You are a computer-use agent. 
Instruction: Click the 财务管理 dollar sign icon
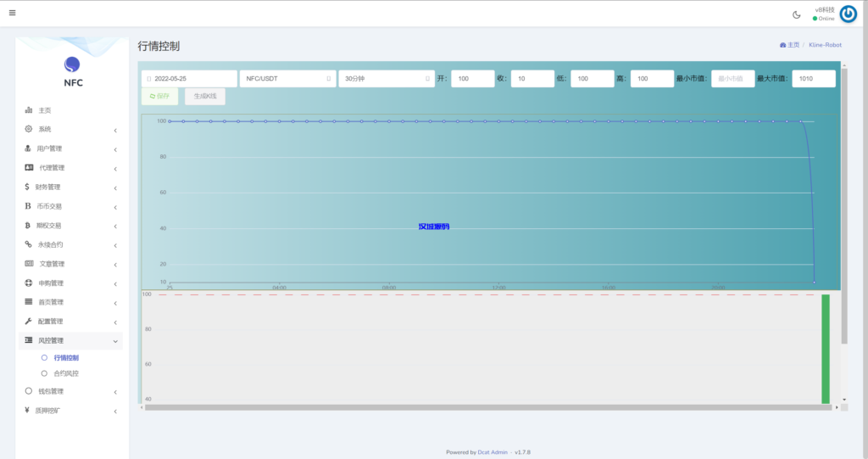pyautogui.click(x=28, y=187)
